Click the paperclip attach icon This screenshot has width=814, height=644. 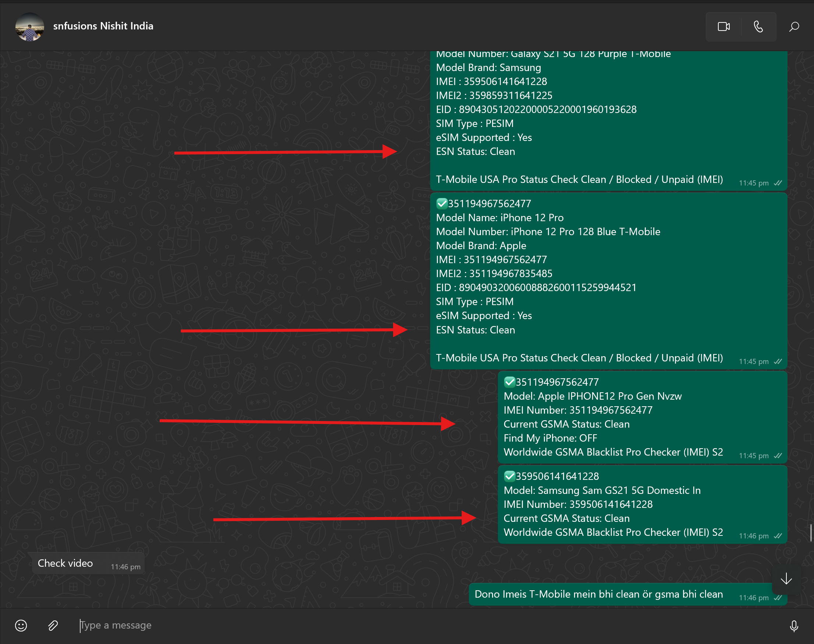(53, 626)
